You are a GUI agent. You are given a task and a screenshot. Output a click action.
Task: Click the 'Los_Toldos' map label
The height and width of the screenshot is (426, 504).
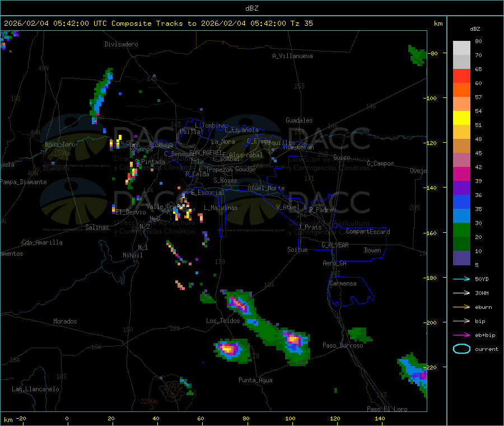pyautogui.click(x=223, y=321)
